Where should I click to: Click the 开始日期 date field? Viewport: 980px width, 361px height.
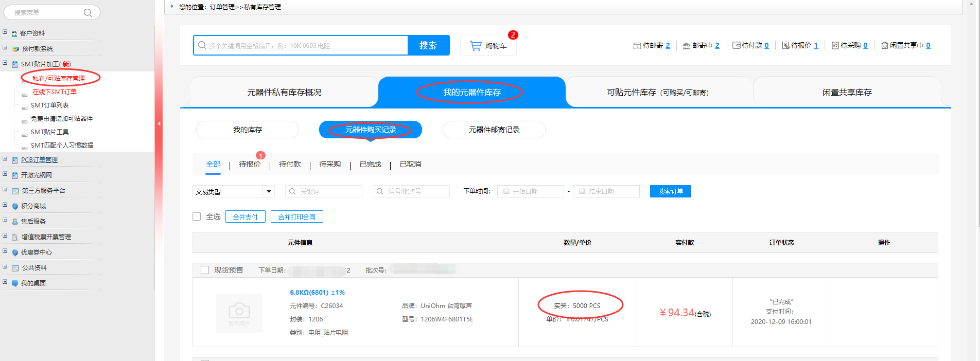click(x=530, y=191)
